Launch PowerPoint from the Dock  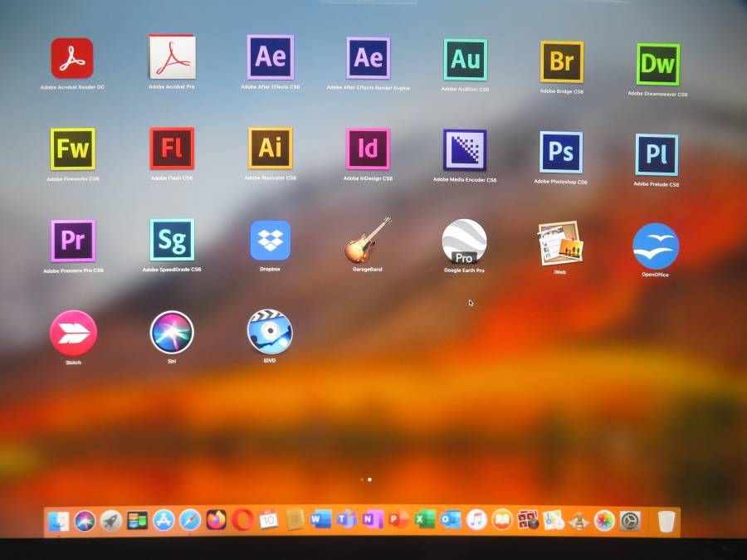click(398, 519)
